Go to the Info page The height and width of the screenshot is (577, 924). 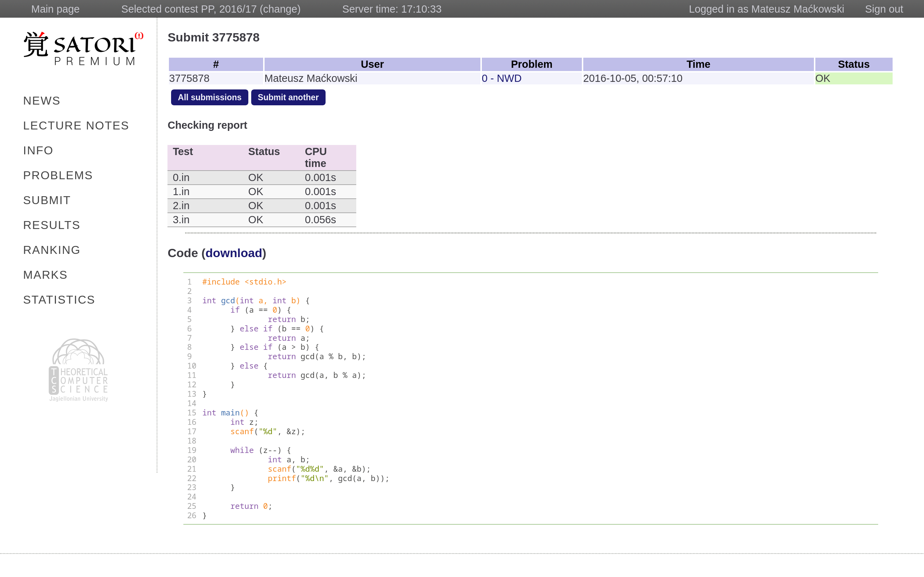pyautogui.click(x=38, y=150)
